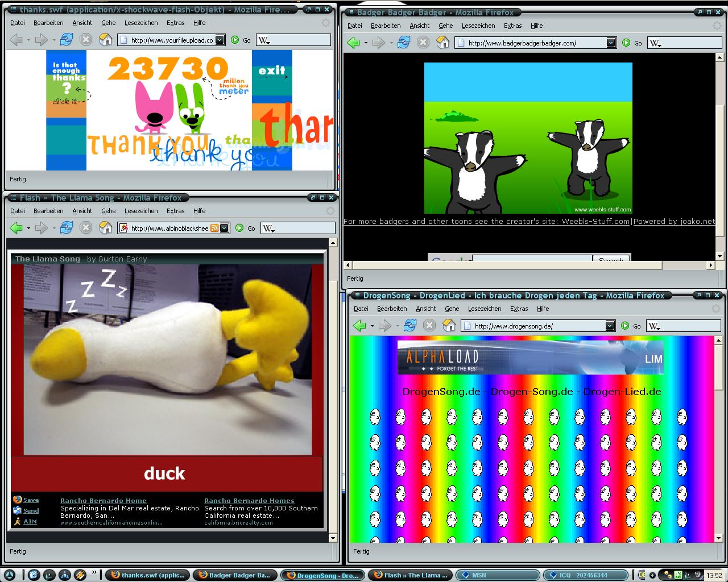Open the Hilfe menu in the DrogenSong window
Viewport: 728px width, 582px height.
543,309
